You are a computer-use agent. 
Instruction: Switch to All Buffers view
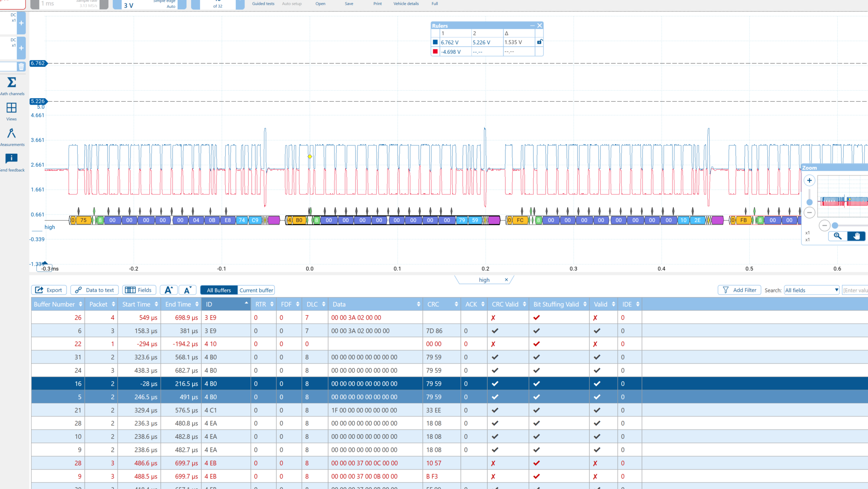[219, 290]
